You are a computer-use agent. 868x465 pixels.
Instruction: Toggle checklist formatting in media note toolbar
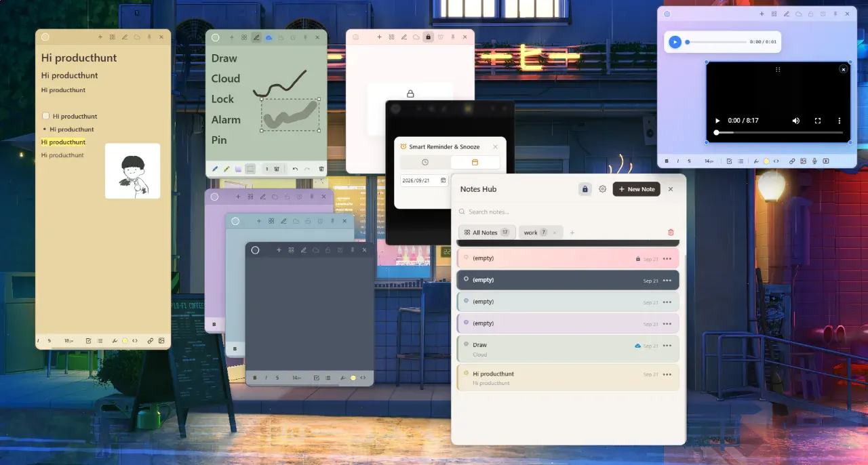tap(729, 161)
